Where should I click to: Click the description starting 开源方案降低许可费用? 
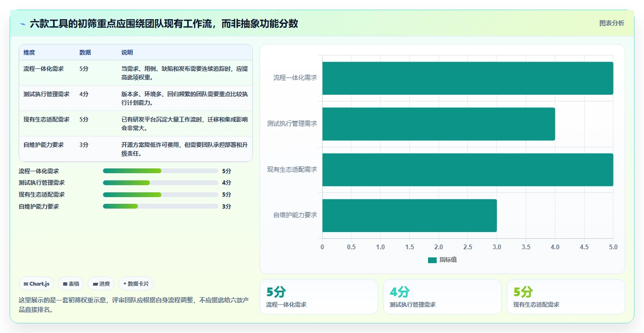(x=184, y=149)
